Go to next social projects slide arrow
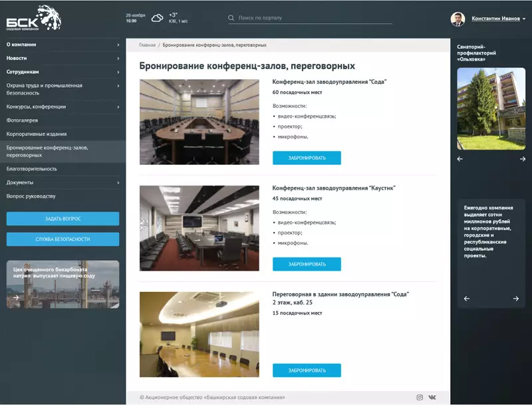The image size is (532, 405). (x=516, y=299)
